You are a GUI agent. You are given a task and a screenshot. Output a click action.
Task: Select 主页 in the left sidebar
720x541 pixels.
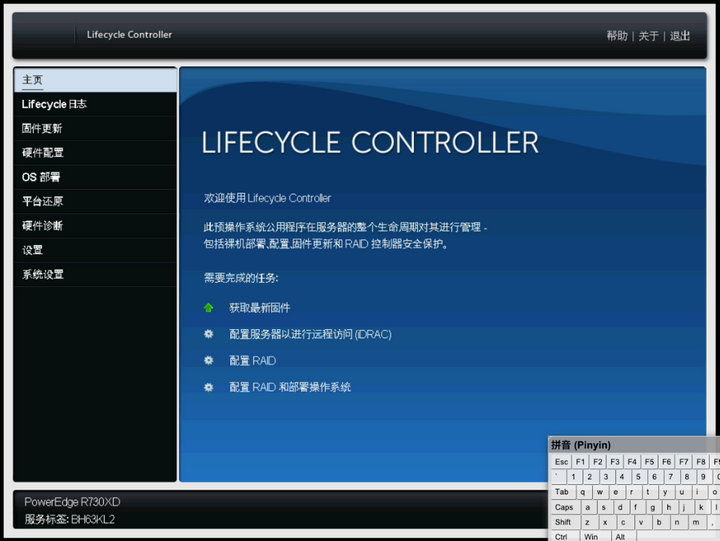(33, 80)
